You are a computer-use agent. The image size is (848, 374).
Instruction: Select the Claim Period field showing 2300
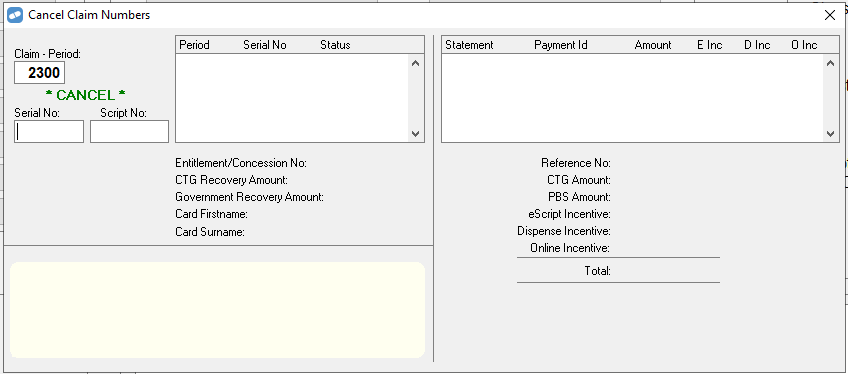pyautogui.click(x=39, y=72)
